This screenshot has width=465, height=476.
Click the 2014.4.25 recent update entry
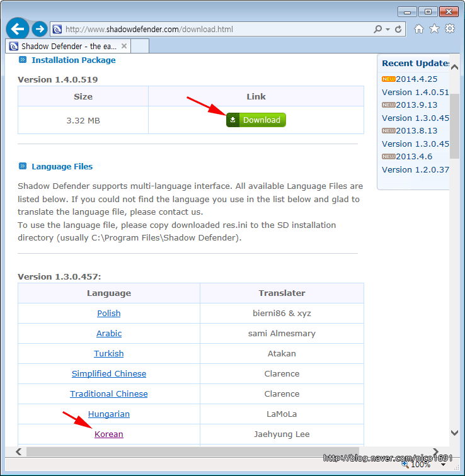point(416,79)
